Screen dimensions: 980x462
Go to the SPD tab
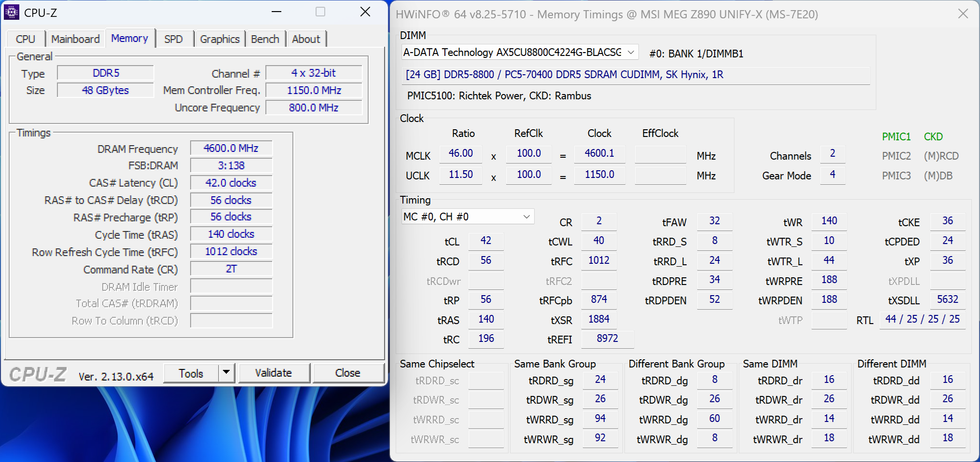click(x=173, y=39)
